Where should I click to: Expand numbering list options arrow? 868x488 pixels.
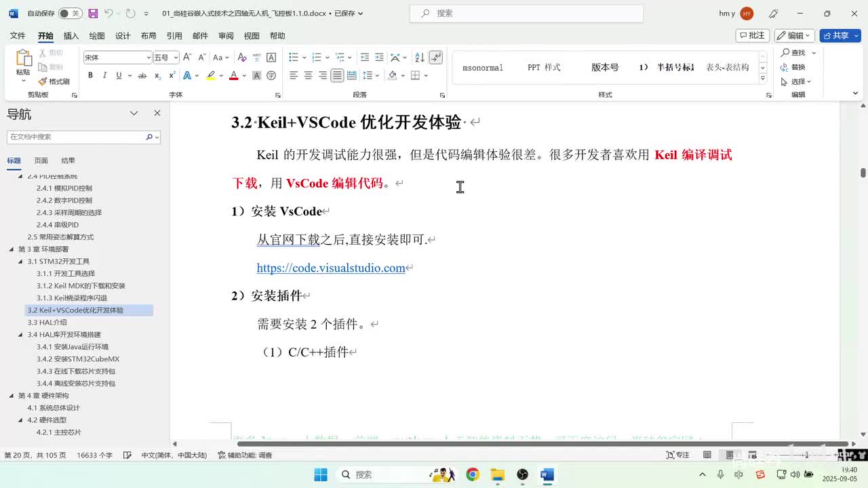[x=327, y=58]
